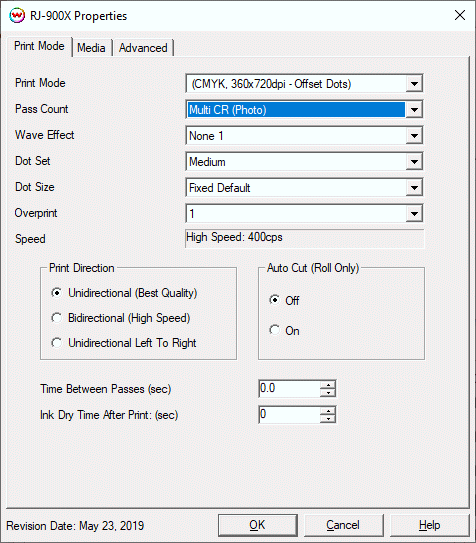Viewport: 476px width, 543px height.
Task: Increase Time Between Passes with up arrow
Action: click(x=327, y=384)
